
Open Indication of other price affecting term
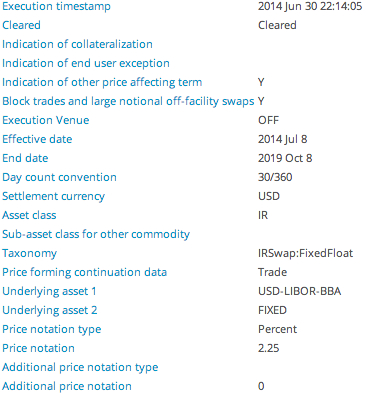[102, 82]
